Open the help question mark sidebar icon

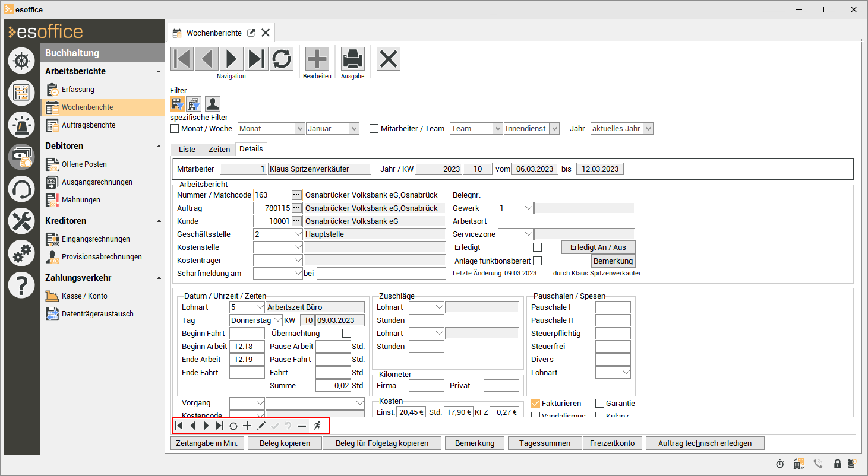click(21, 285)
